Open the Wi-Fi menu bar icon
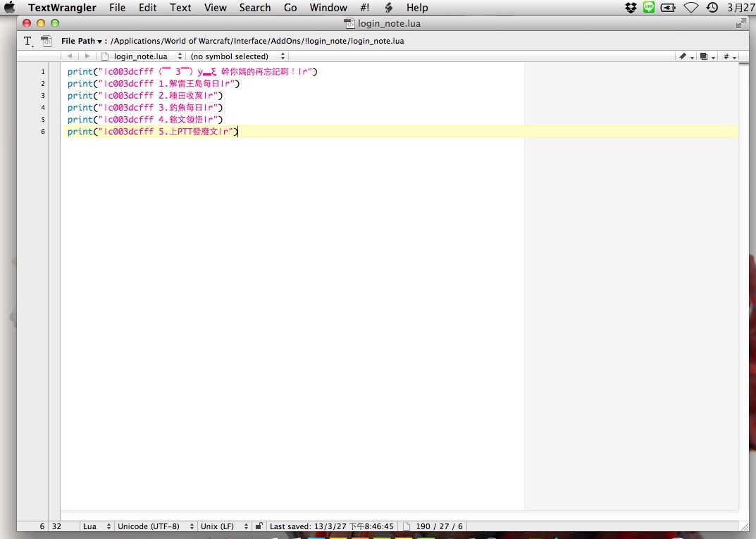The image size is (756, 539). point(691,7)
